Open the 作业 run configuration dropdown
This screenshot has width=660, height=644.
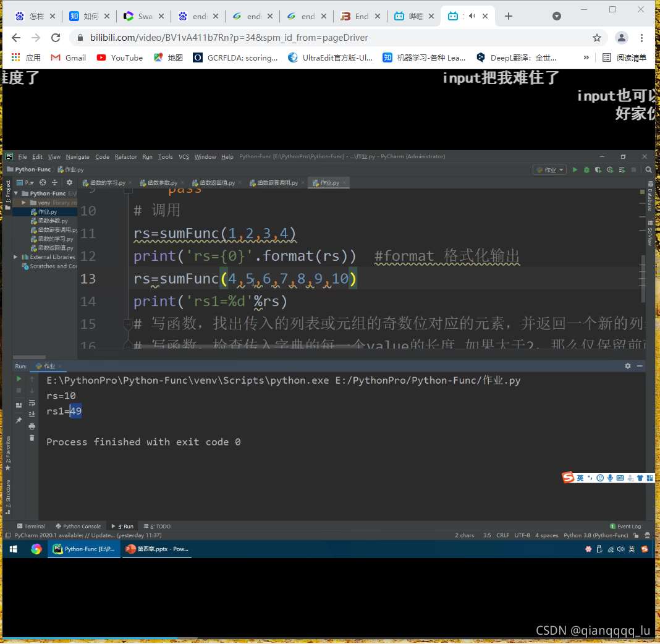coord(549,170)
